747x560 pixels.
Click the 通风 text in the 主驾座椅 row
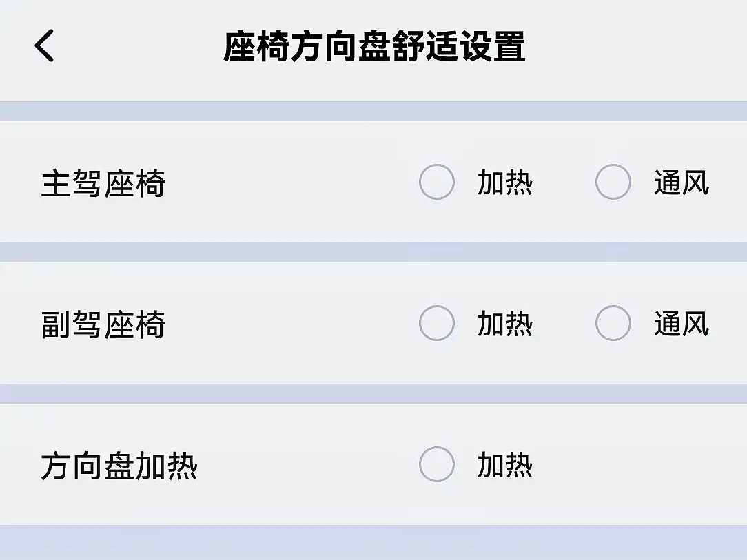pyautogui.click(x=681, y=184)
